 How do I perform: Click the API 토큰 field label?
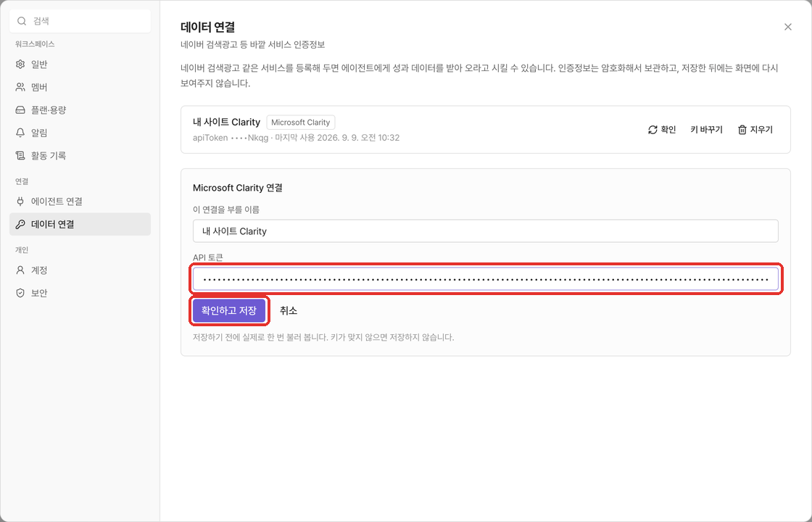pos(207,257)
